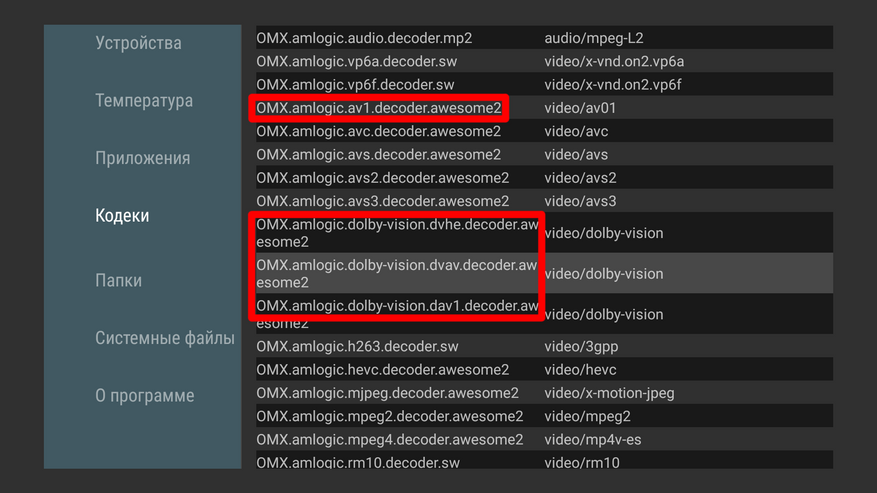Click the OMX.amlogic.audio.decoder.mp2 codec entry

364,38
